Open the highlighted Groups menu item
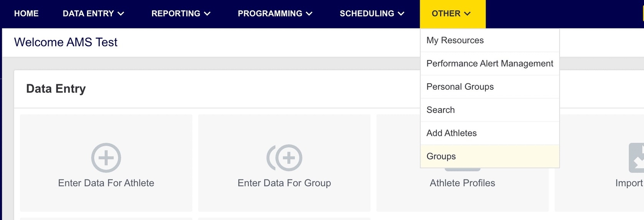This screenshot has height=220, width=644. [490, 156]
